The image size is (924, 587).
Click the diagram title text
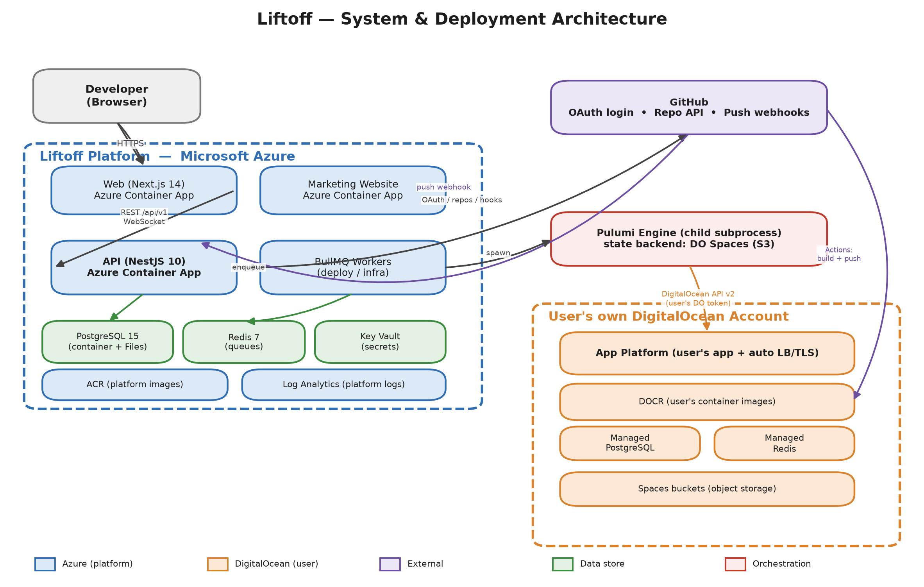tap(462, 19)
